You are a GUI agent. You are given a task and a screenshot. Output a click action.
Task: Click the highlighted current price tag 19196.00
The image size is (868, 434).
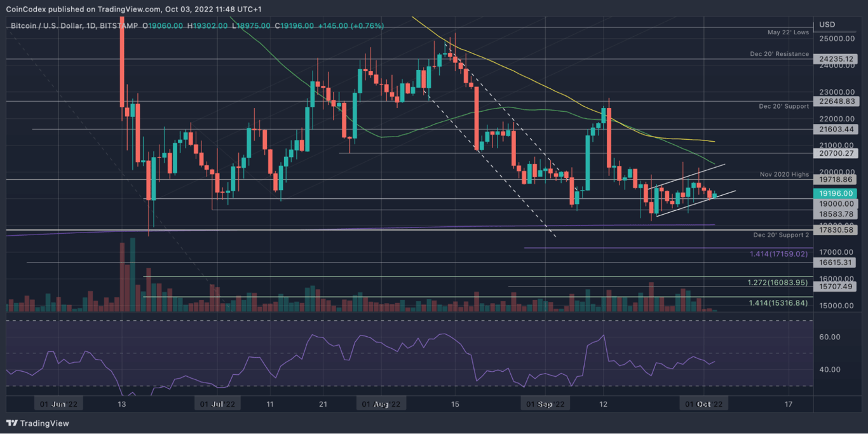[837, 193]
